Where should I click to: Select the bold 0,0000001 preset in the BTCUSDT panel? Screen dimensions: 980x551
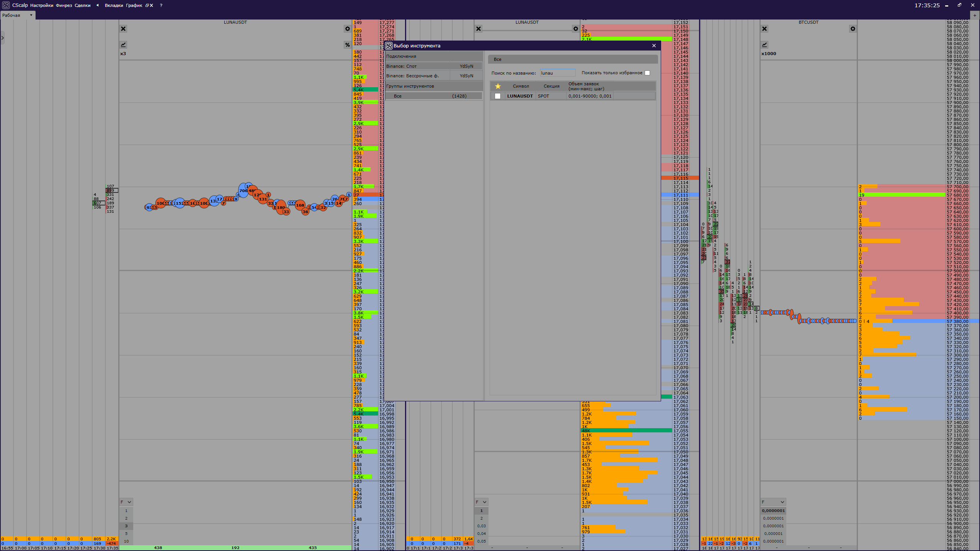pyautogui.click(x=773, y=511)
